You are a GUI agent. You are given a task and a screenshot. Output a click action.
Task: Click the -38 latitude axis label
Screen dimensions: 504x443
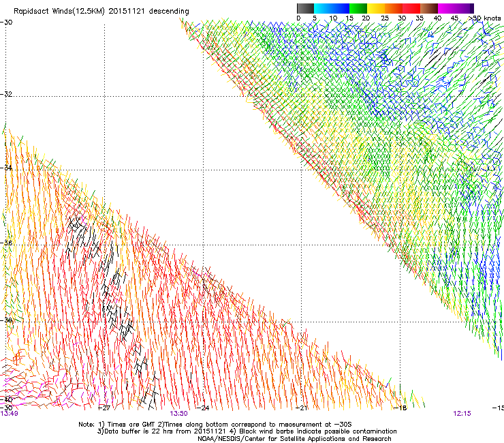click(6, 320)
